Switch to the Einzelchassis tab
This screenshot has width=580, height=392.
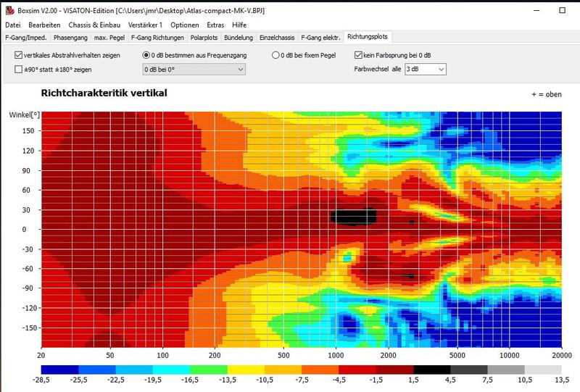point(277,38)
